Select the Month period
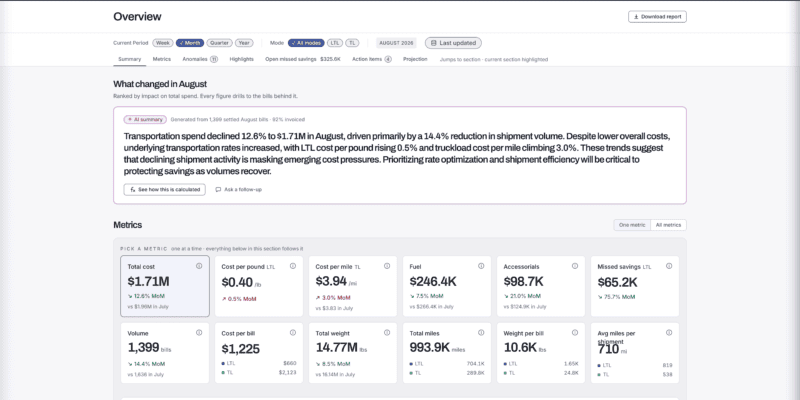800x400 pixels. point(190,43)
